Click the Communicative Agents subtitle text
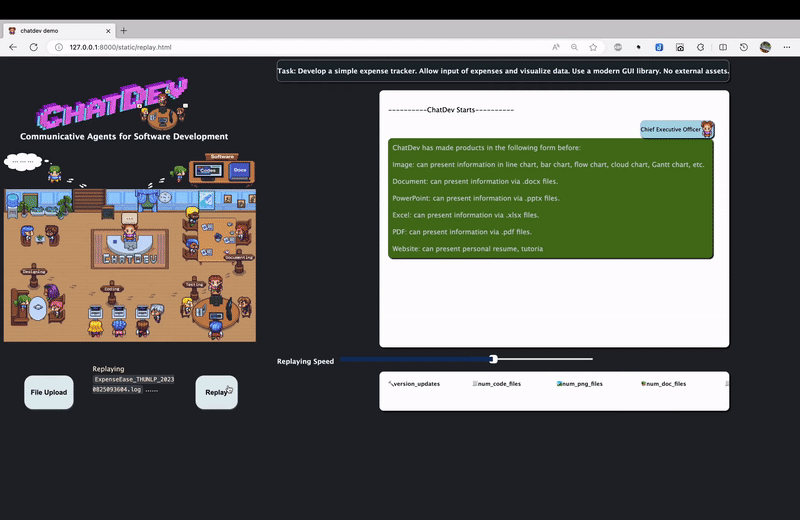 (x=124, y=137)
